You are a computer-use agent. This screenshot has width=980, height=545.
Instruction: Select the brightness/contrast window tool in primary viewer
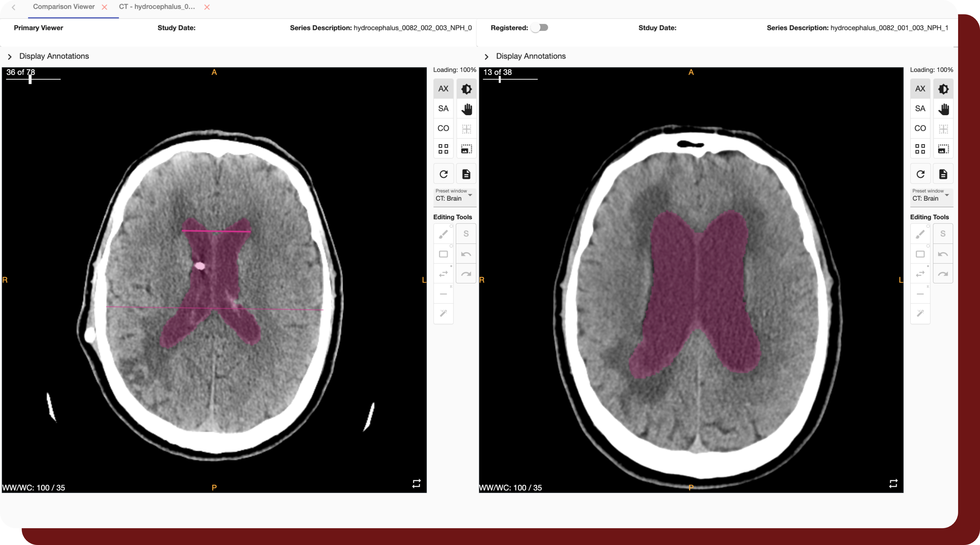(x=467, y=89)
